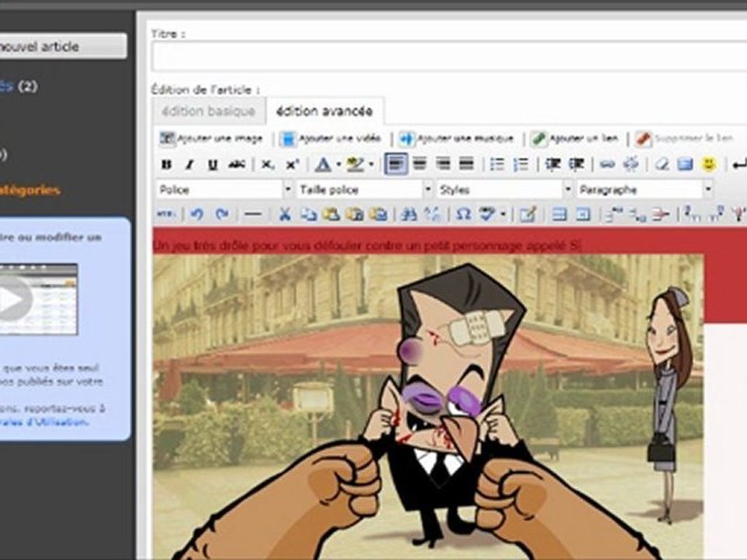Click the eraser remove-formatting icon
Image resolution: width=747 pixels, height=560 pixels.
coord(661,164)
